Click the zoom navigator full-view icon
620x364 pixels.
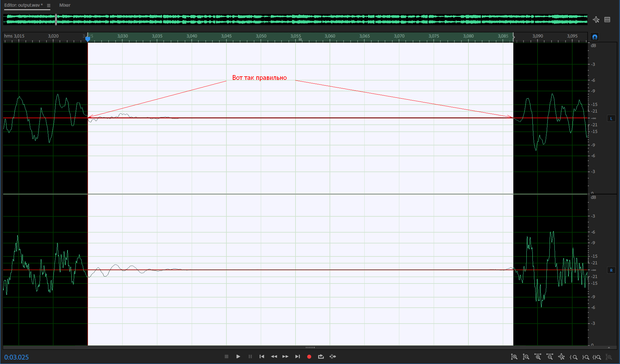596,20
